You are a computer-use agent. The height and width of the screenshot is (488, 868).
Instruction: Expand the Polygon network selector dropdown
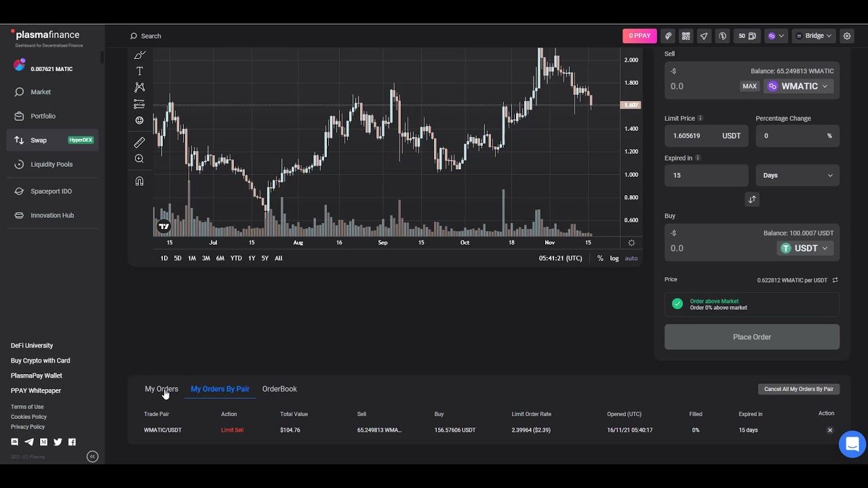(776, 36)
